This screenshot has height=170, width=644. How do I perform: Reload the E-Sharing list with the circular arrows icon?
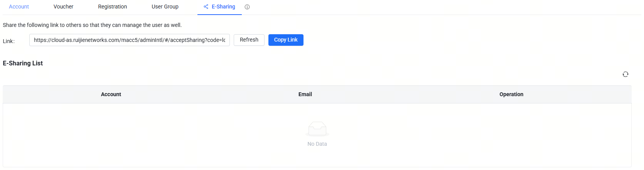pyautogui.click(x=625, y=74)
